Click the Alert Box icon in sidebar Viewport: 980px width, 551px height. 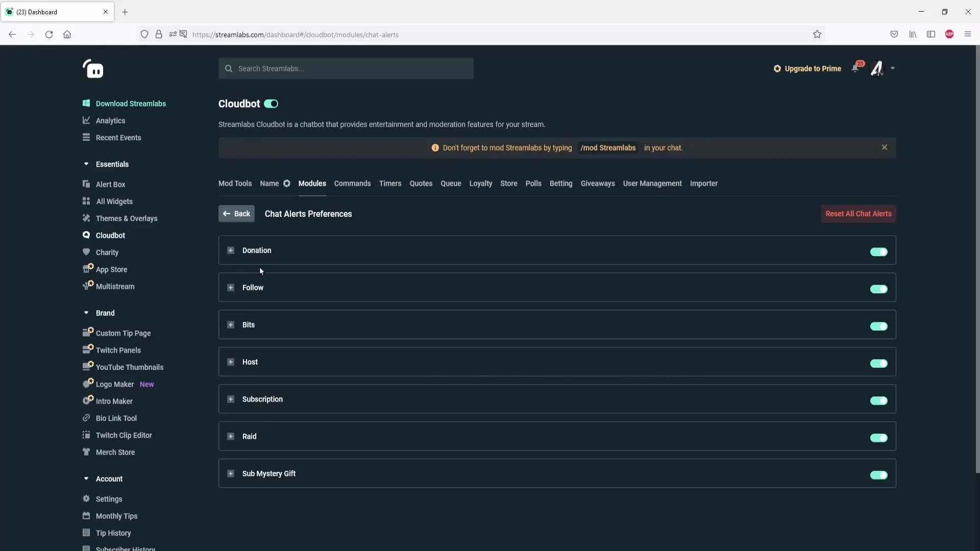(x=86, y=184)
